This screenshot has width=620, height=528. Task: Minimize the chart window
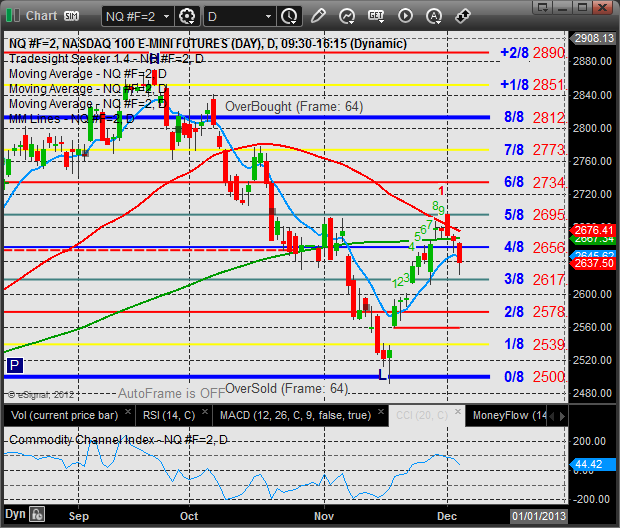click(x=563, y=7)
